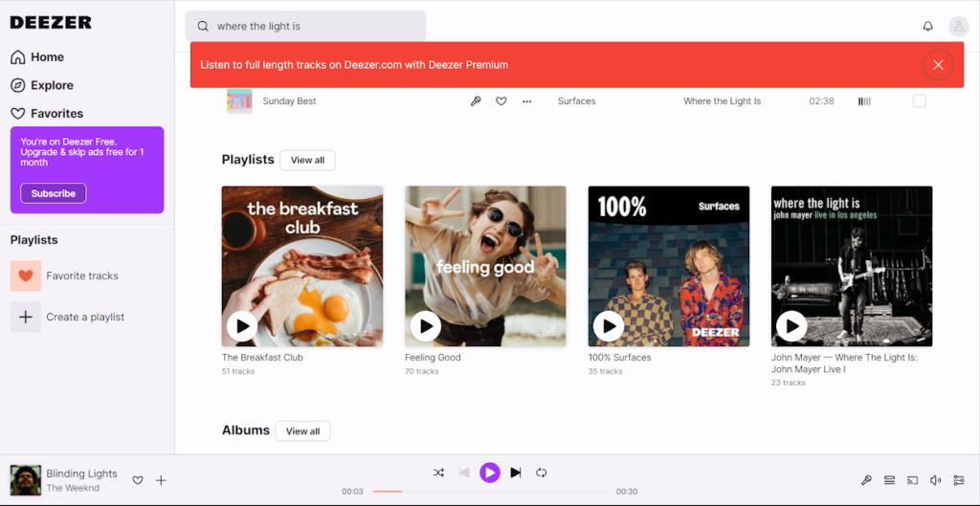Toggle repeat mode
The height and width of the screenshot is (506, 980).
pyautogui.click(x=542, y=473)
